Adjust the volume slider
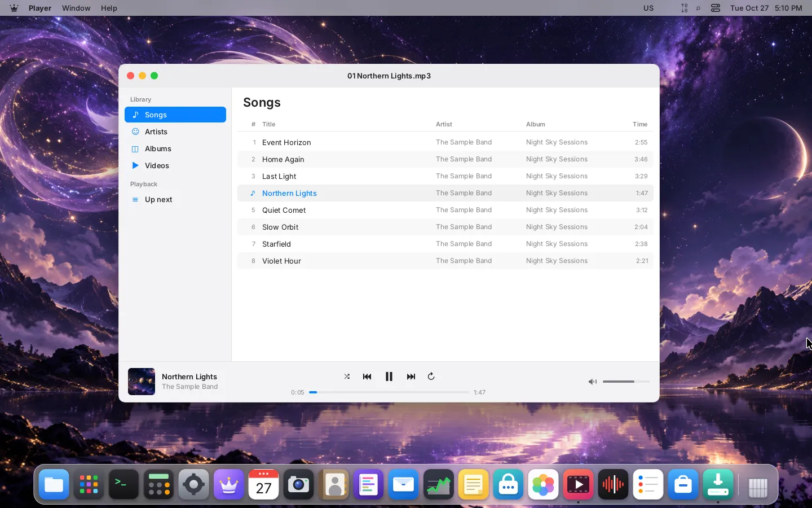Screen dimensions: 812x508 click(x=626, y=382)
